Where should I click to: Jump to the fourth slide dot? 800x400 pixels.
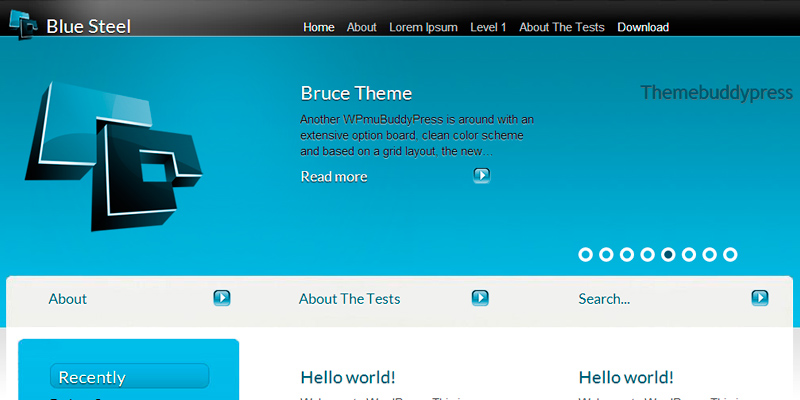point(647,254)
